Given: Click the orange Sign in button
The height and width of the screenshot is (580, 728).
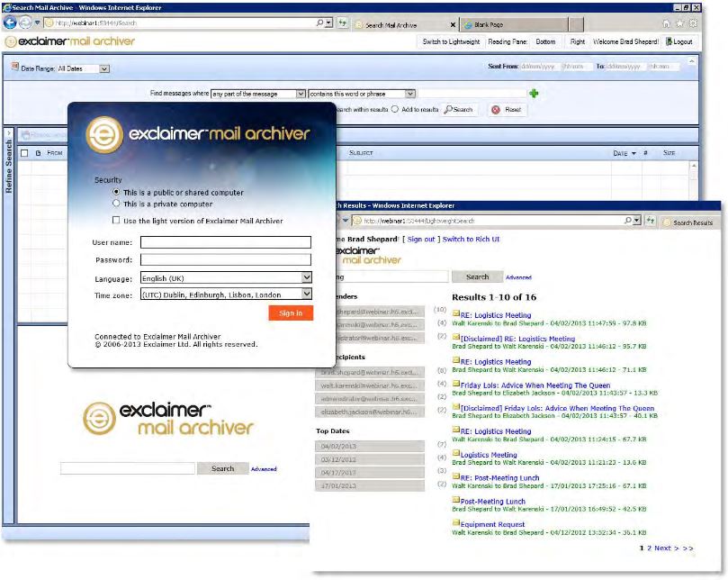Looking at the screenshot, I should [x=291, y=313].
